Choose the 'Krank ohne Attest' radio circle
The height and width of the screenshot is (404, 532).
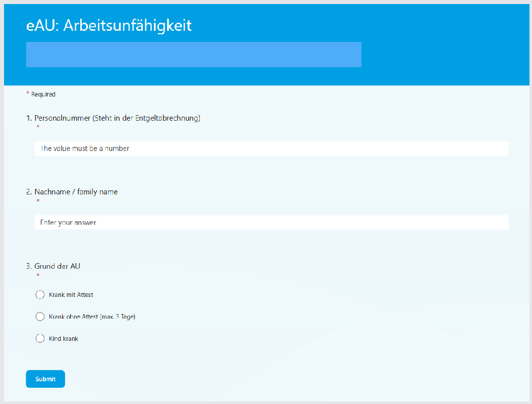[x=40, y=317]
